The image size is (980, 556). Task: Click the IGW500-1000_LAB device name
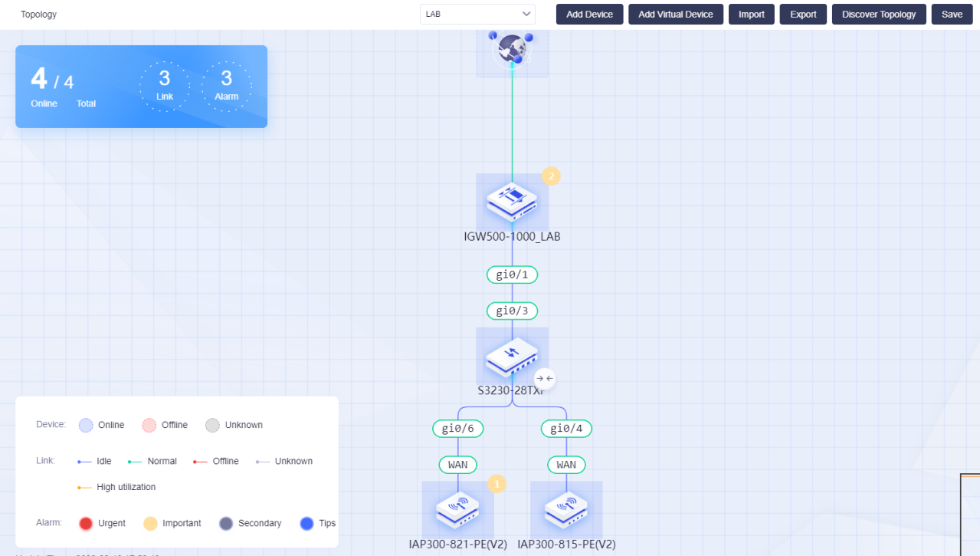click(x=512, y=237)
